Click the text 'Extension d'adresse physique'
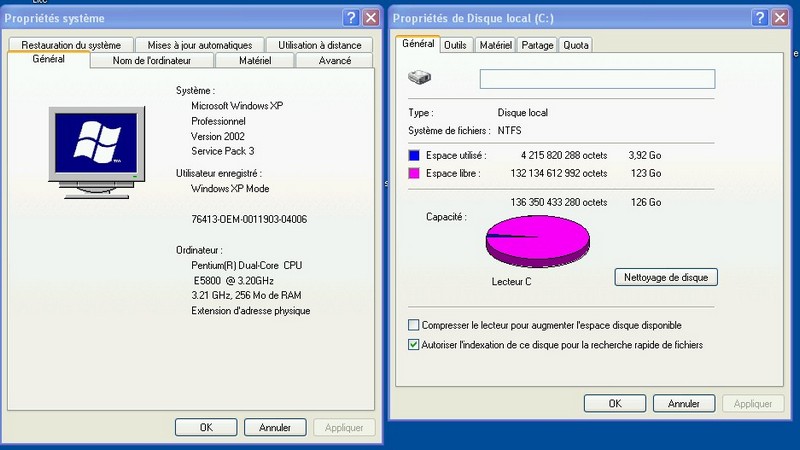 coord(251,311)
